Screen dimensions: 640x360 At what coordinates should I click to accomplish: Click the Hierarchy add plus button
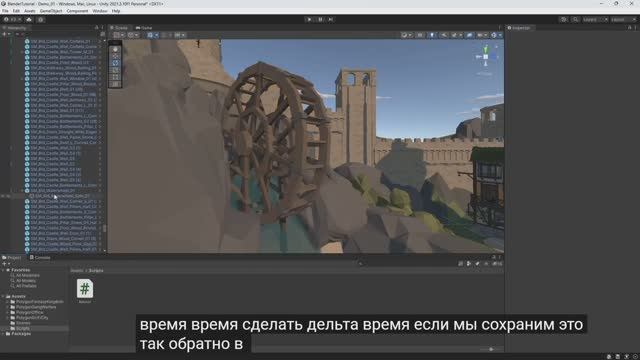[5, 35]
